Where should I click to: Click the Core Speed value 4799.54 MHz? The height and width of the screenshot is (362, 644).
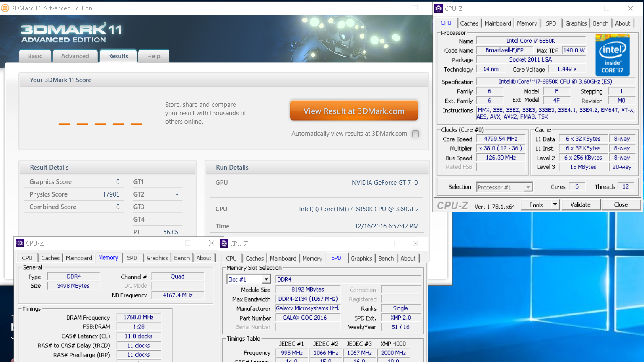pos(501,139)
